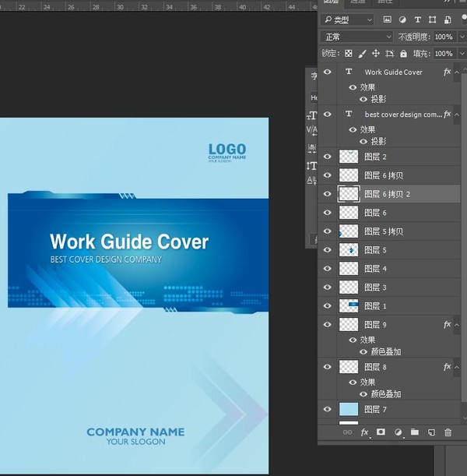Click fx badge on 图层 8

[447, 367]
